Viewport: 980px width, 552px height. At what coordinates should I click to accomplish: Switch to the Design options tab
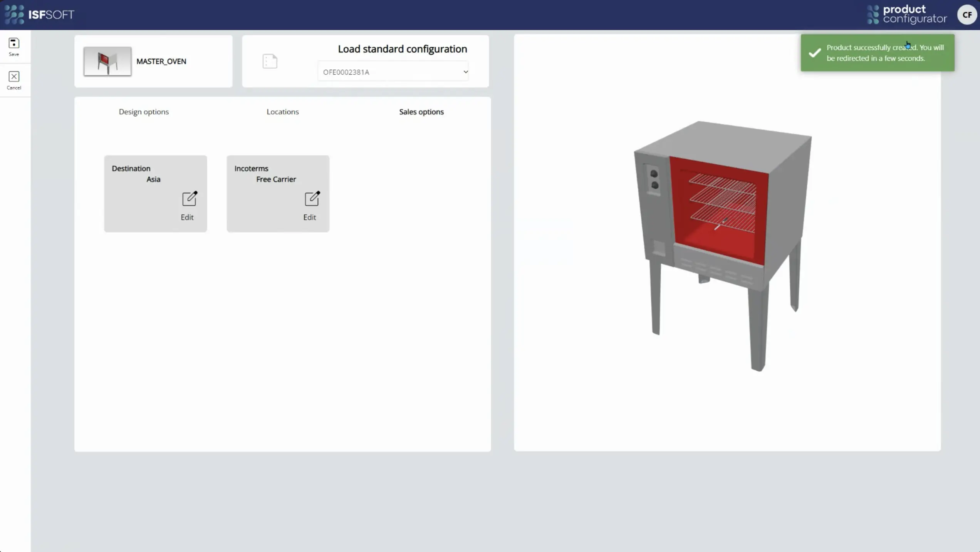point(143,112)
